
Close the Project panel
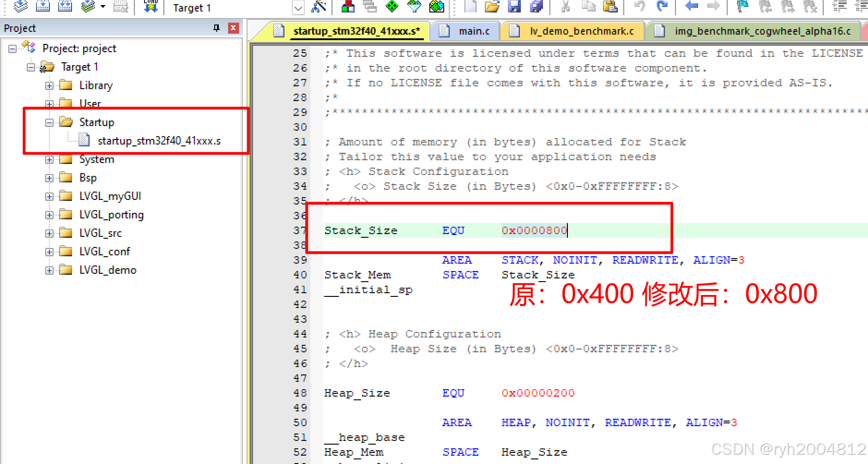234,28
